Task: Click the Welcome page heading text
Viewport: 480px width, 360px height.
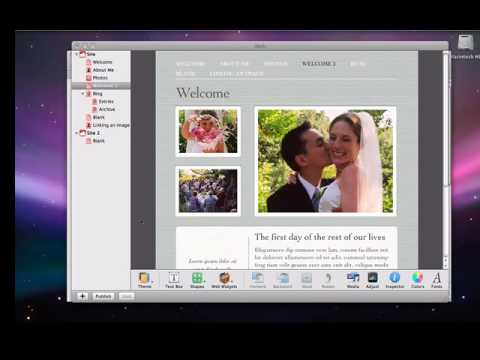Action: point(203,93)
